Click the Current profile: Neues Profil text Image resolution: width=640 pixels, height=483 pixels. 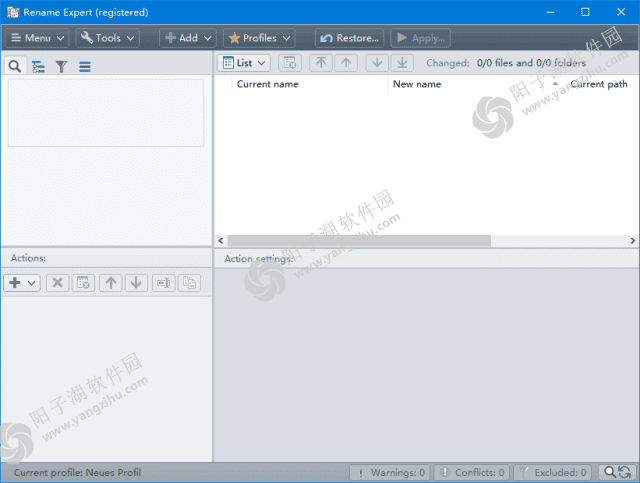click(x=78, y=472)
